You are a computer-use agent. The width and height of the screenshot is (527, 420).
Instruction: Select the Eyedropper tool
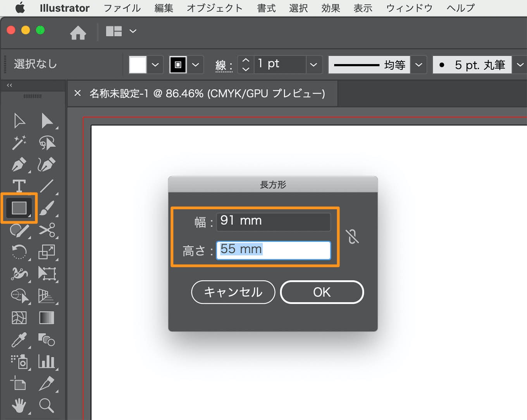click(19, 340)
